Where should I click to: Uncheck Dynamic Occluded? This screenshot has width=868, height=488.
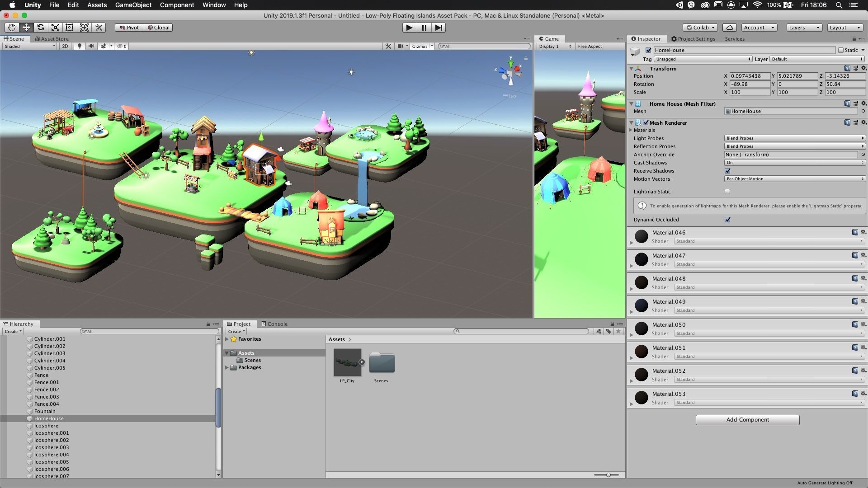coord(727,220)
